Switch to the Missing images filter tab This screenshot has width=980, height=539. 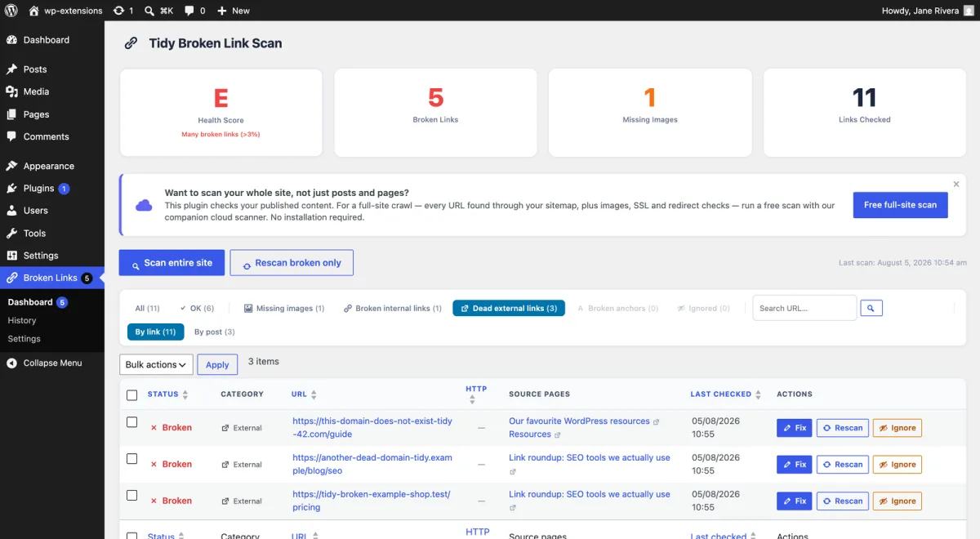point(284,309)
